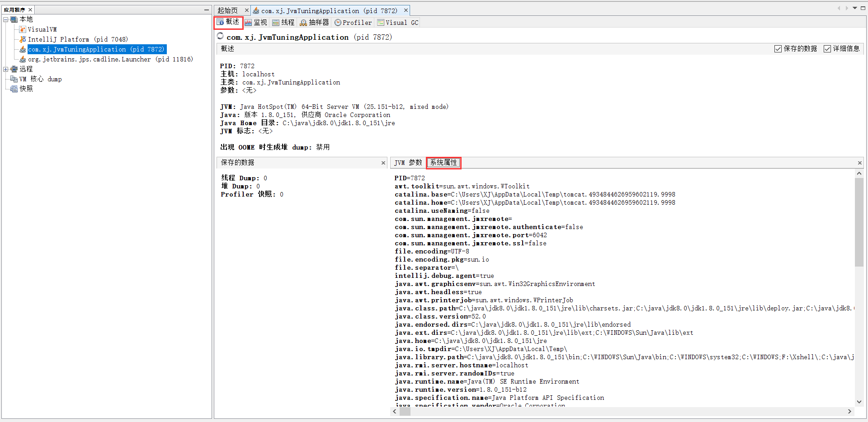Image resolution: width=868 pixels, height=422 pixels.
Task: Expand the 远程 tree node
Action: 6,69
